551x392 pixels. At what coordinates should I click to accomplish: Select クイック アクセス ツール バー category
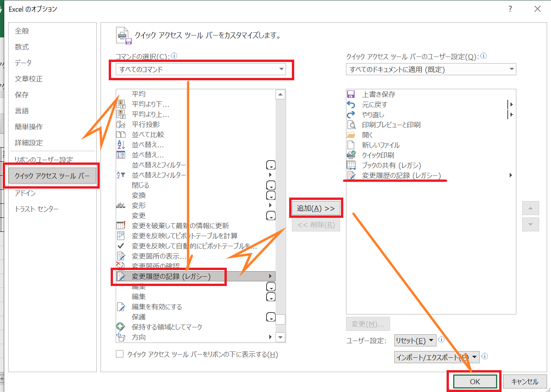[x=52, y=176]
